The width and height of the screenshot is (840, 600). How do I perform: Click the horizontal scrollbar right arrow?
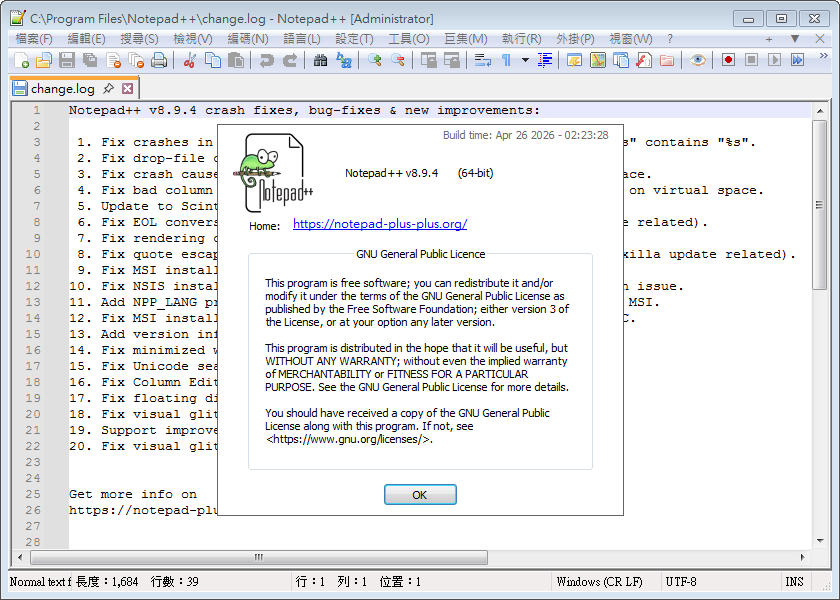tap(802, 557)
